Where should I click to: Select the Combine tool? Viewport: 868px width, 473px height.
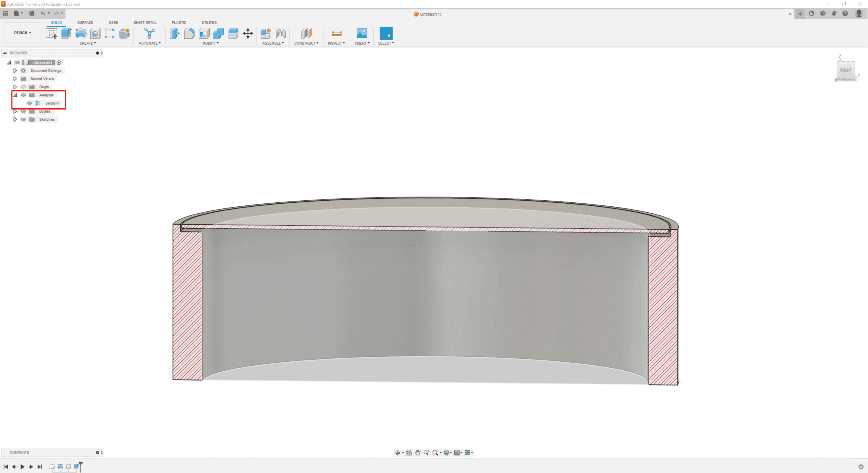(x=219, y=33)
